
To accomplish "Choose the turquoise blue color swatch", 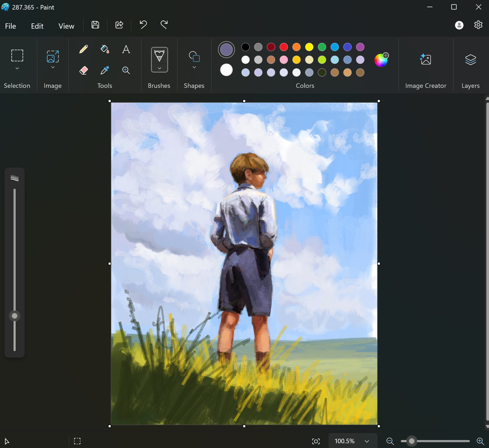I will [335, 47].
